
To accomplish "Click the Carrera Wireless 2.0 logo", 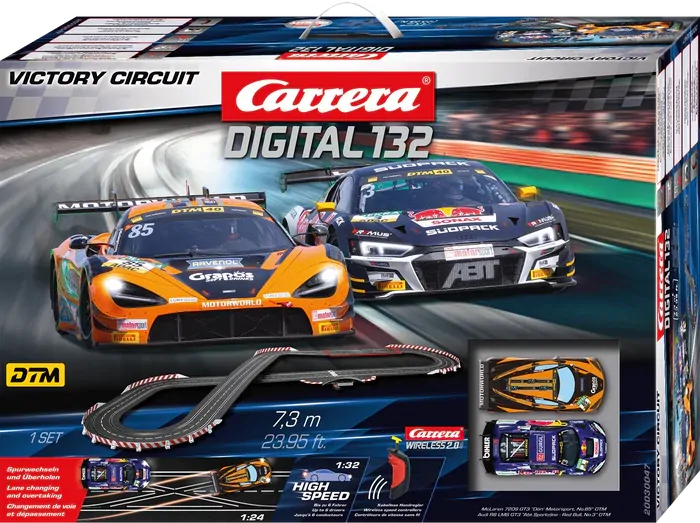I will point(436,436).
